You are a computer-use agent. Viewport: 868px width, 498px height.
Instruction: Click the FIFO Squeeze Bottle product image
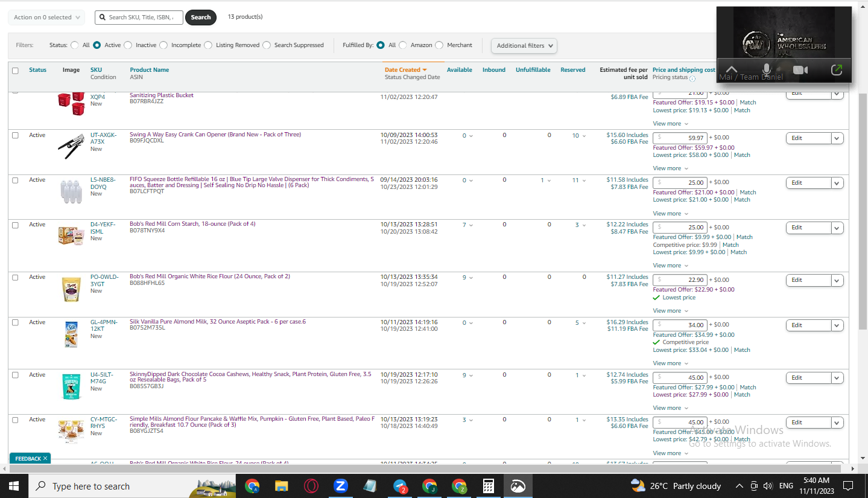(x=71, y=191)
